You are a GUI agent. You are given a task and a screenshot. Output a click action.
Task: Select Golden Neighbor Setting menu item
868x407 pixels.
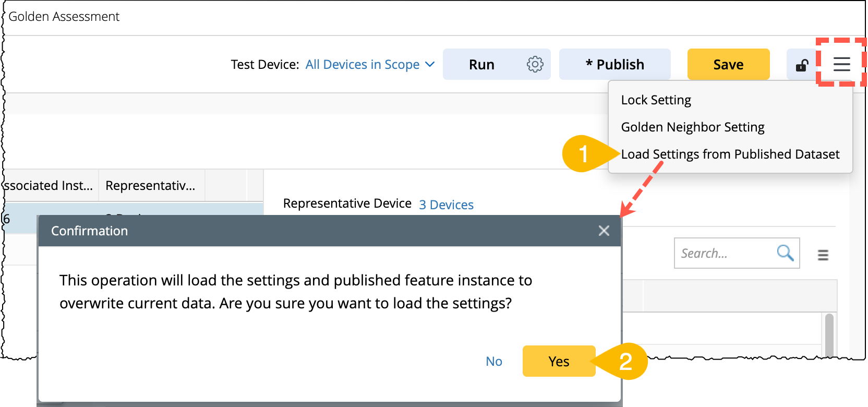[692, 127]
